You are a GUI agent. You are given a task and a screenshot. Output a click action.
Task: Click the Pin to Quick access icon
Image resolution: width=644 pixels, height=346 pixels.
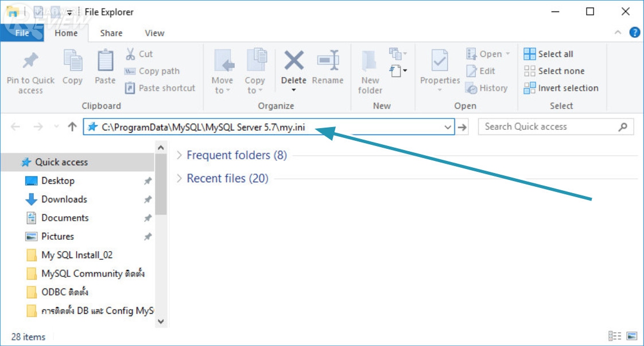(x=30, y=61)
